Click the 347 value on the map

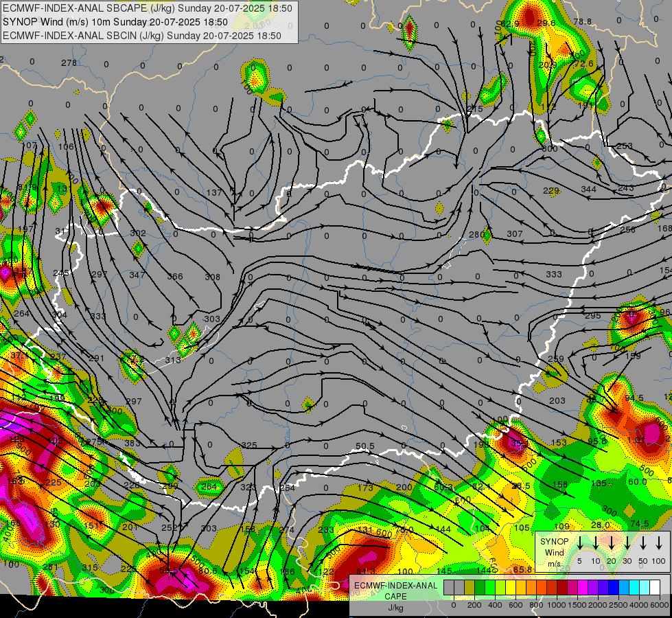pos(137,275)
